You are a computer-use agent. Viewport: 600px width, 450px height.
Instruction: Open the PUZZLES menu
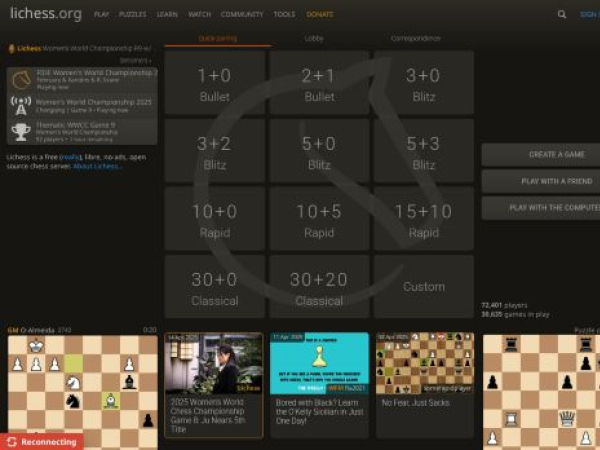coord(132,15)
